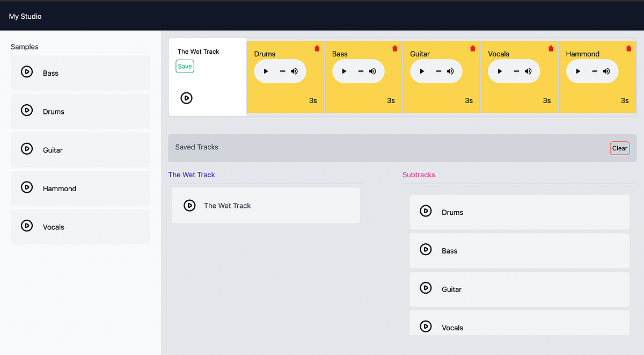Mute the Vocals track with its speaker icon
This screenshot has width=644, height=355.
click(528, 71)
